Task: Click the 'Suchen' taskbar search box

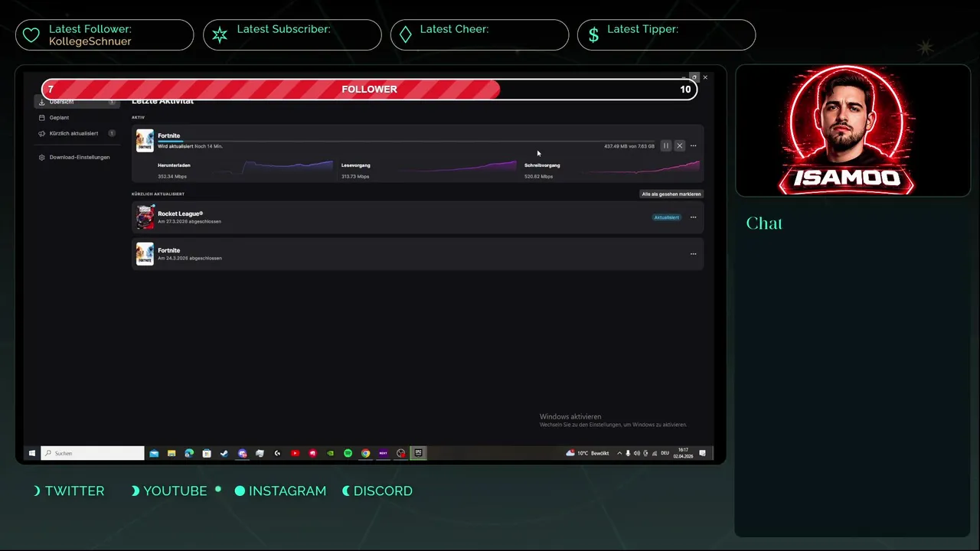Action: (93, 453)
